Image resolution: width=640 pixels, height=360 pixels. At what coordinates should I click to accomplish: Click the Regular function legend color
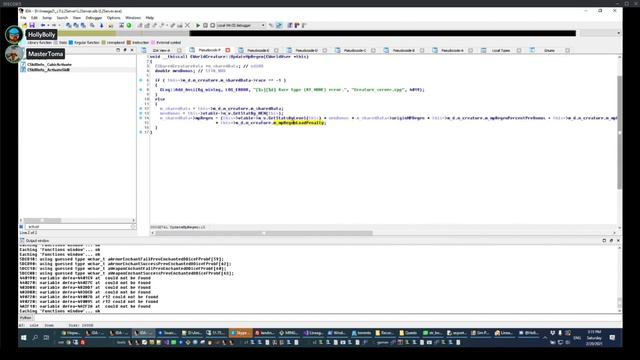[x=71, y=42]
